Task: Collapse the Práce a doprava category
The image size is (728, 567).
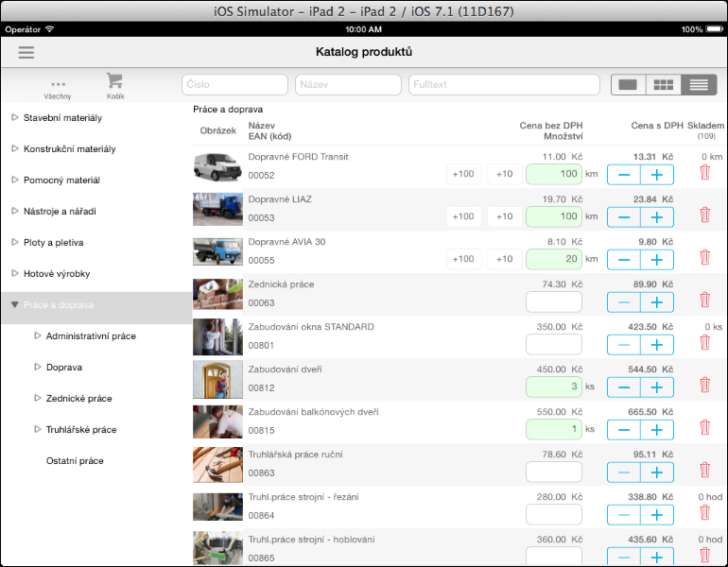Action: 14,305
